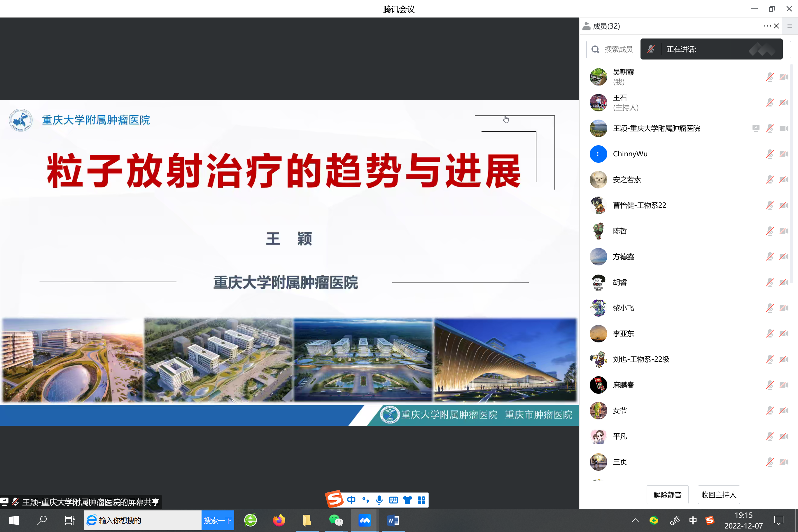Click the members list scrollbar
The image size is (798, 532).
click(x=792, y=174)
